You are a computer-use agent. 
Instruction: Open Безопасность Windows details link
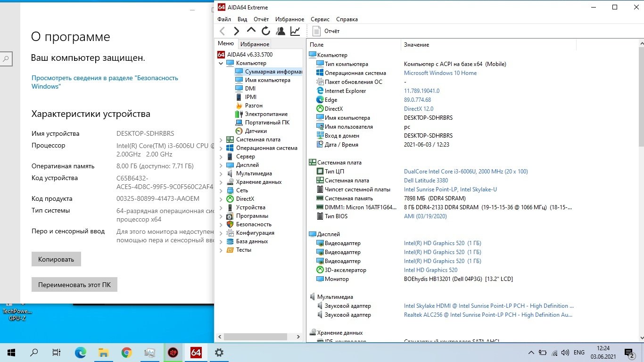(105, 82)
